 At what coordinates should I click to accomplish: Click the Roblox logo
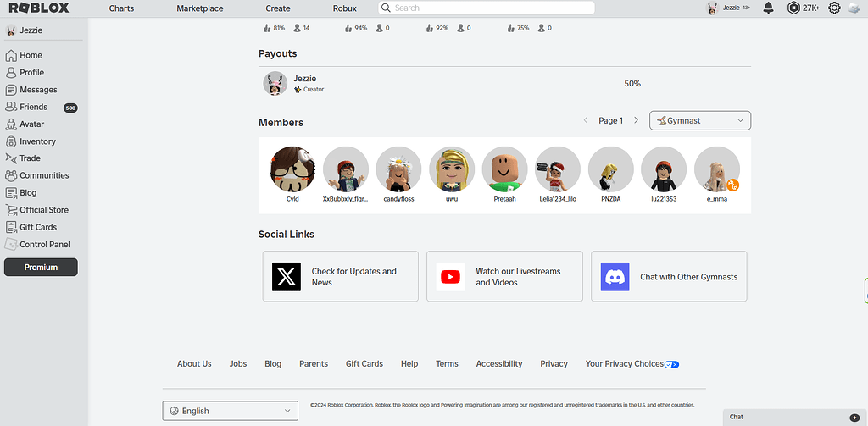(x=39, y=8)
